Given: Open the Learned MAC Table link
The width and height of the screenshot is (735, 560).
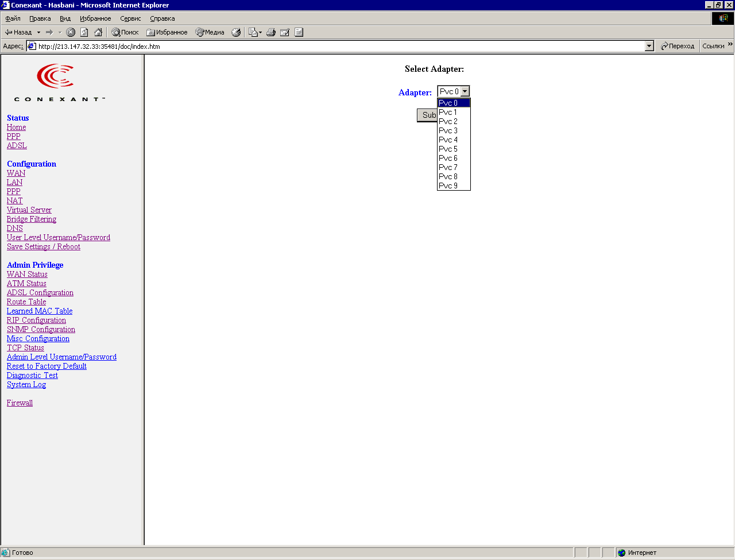Looking at the screenshot, I should coord(40,311).
